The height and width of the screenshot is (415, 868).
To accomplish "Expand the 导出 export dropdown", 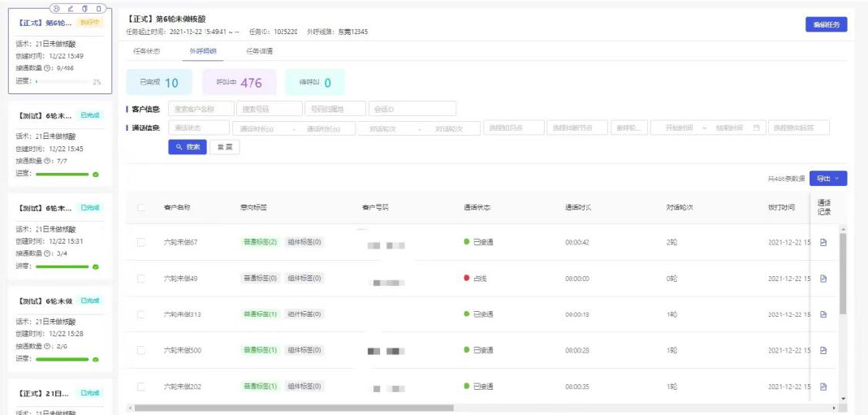I will click(x=828, y=178).
